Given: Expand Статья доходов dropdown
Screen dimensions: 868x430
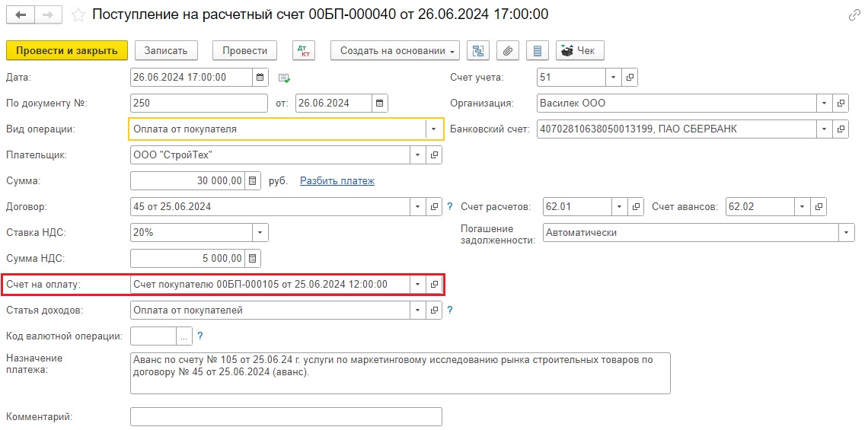Looking at the screenshot, I should click(x=418, y=310).
